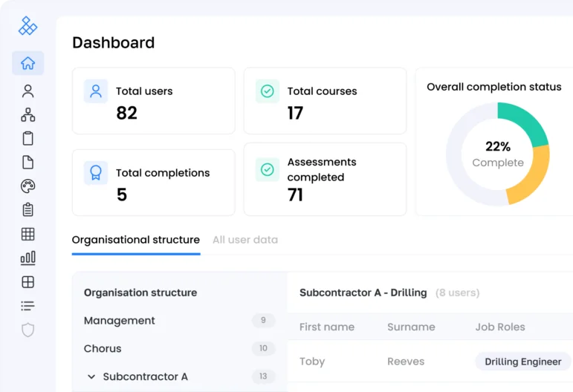
Task: Click the 22% Complete chart label
Action: click(x=498, y=154)
